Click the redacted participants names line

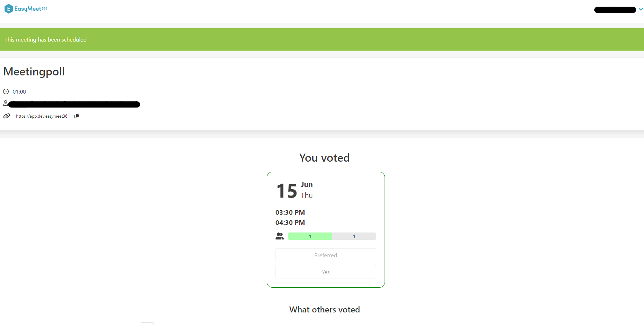[74, 104]
